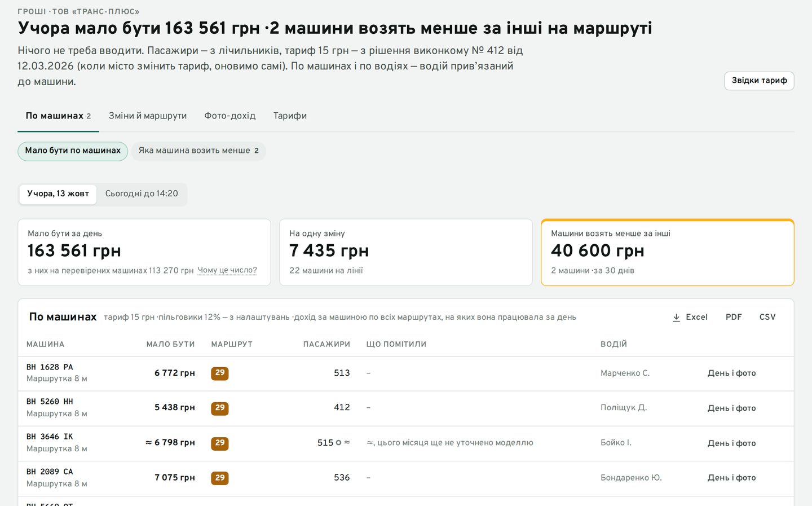Open День і фото for Марченко С.
The image size is (812, 506).
click(x=731, y=373)
